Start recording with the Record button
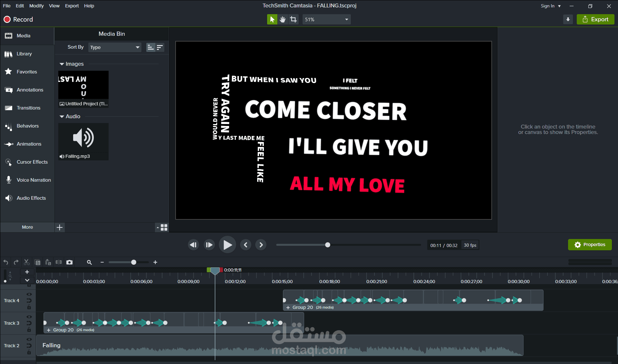The height and width of the screenshot is (364, 618). click(18, 19)
